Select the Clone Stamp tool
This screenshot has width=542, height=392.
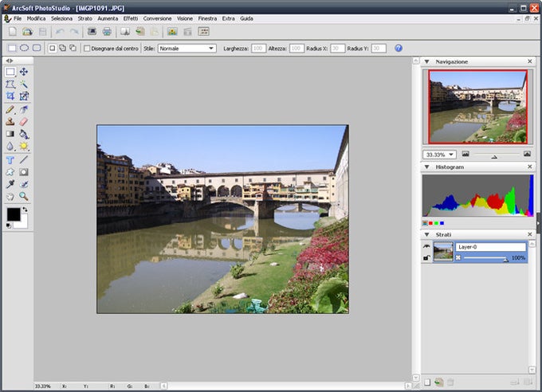click(x=10, y=122)
